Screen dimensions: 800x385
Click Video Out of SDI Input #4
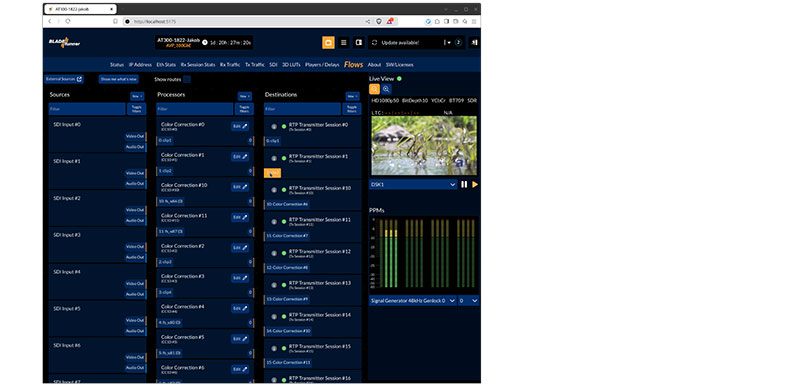coord(135,284)
